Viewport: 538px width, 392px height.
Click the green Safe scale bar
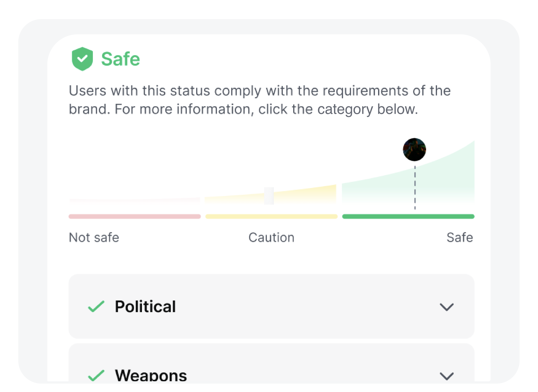(x=408, y=216)
